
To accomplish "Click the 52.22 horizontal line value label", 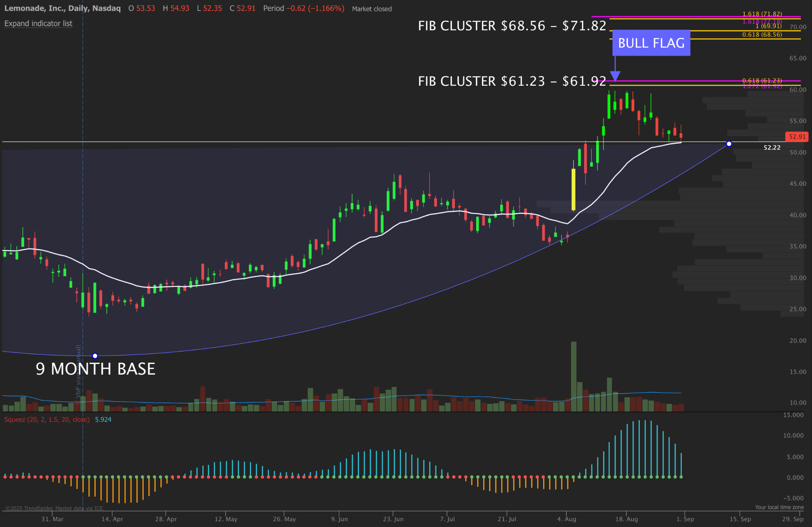I will [772, 148].
